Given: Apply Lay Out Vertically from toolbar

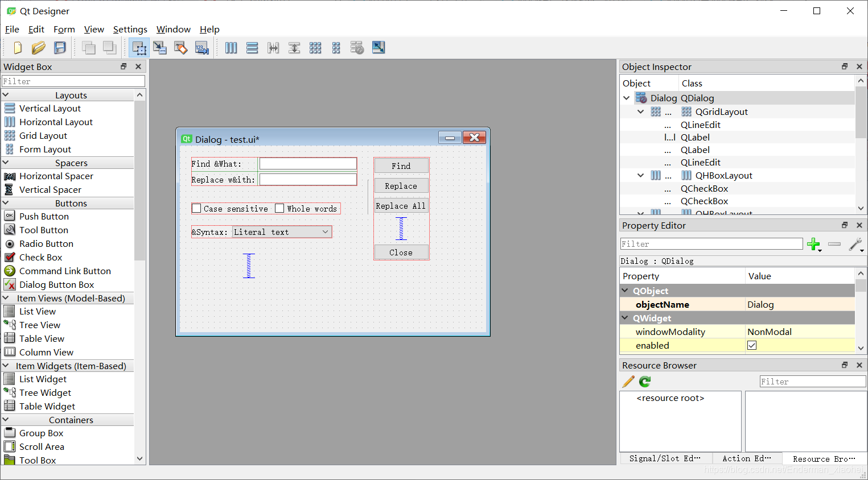Looking at the screenshot, I should click(252, 48).
